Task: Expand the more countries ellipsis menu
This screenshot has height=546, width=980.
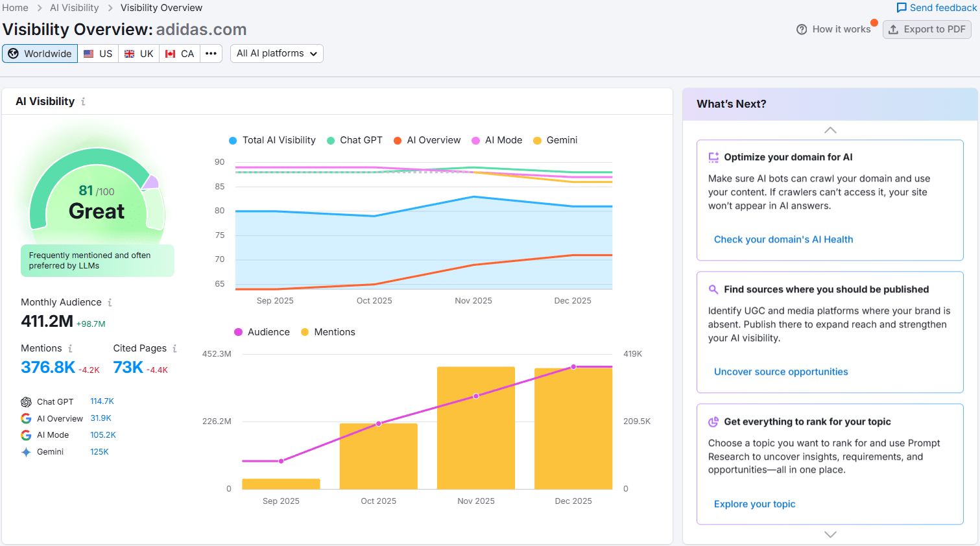Action: point(211,53)
